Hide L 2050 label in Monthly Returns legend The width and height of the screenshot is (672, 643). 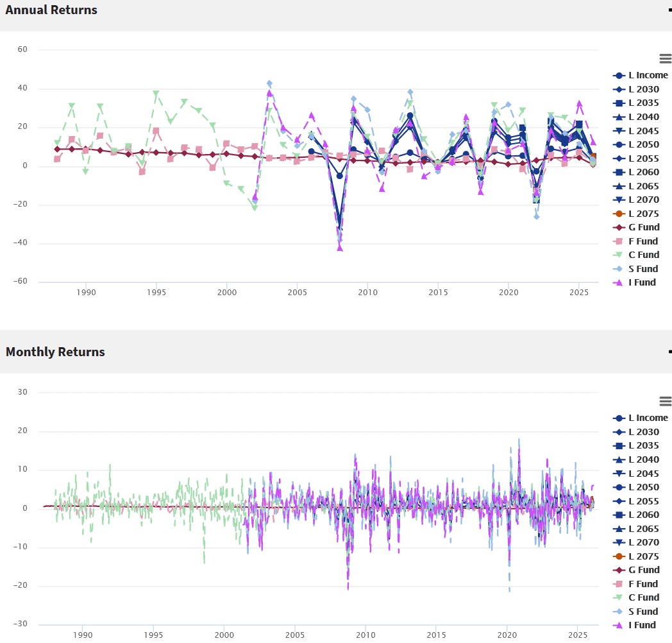(x=643, y=488)
